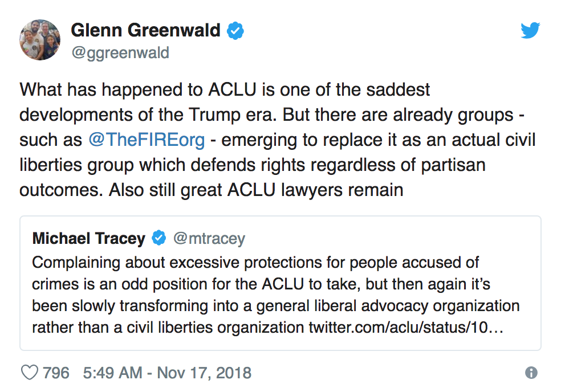This screenshot has width=561, height=392.
Task: Open the tweet info icon
Action: (x=531, y=373)
